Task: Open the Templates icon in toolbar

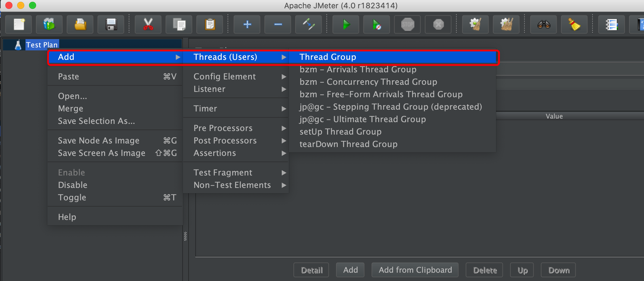Action: click(49, 24)
